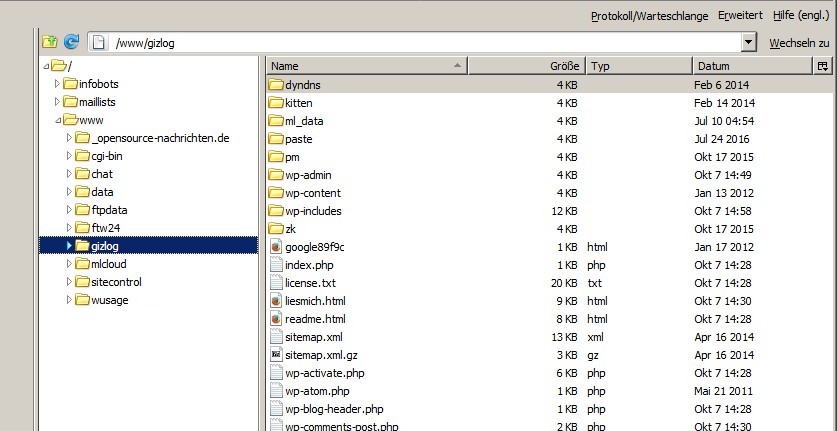Select the www folder in tree
Viewport: 837px width, 431px height.
91,120
